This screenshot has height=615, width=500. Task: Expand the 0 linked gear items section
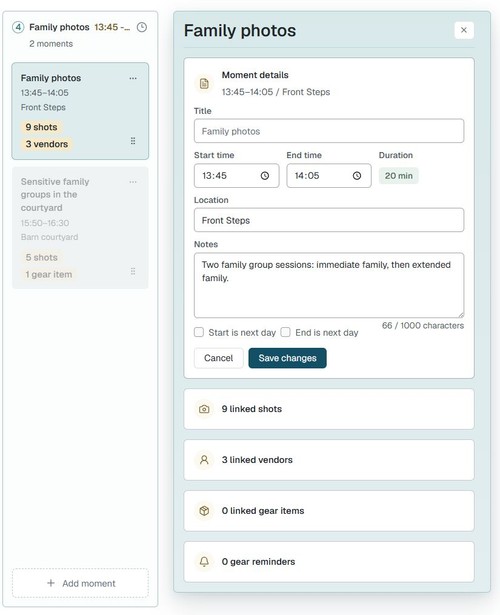pyautogui.click(x=329, y=511)
